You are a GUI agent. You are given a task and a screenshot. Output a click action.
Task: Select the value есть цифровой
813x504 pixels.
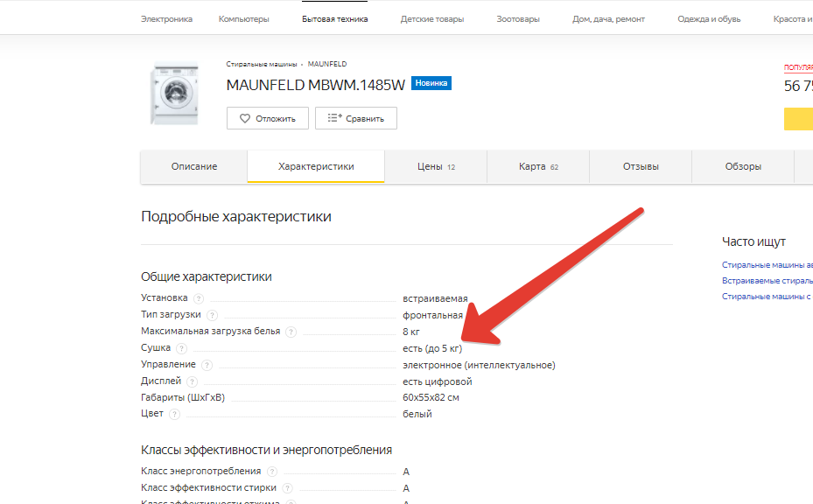point(437,381)
